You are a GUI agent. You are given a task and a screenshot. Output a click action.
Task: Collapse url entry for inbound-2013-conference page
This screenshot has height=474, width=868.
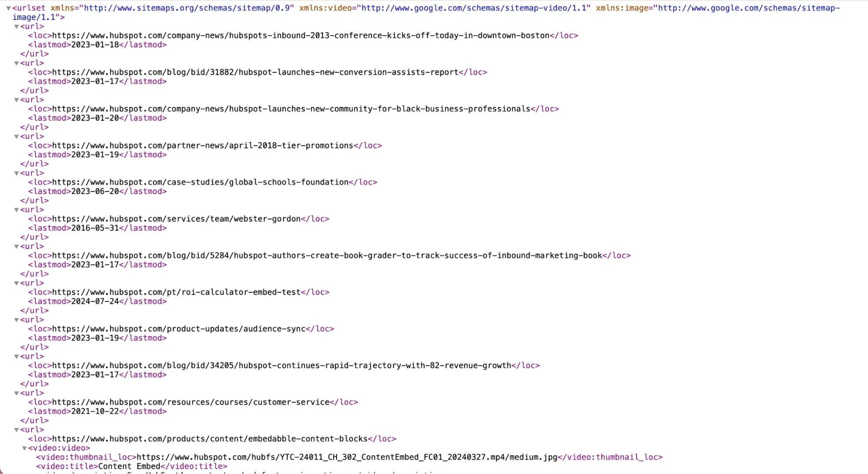[17, 26]
